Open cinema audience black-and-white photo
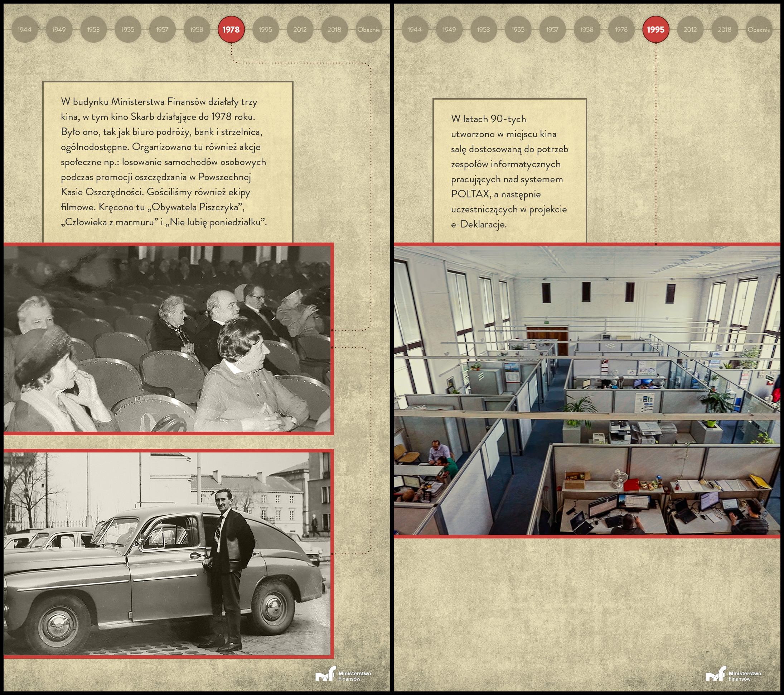The height and width of the screenshot is (695, 784). (x=168, y=339)
